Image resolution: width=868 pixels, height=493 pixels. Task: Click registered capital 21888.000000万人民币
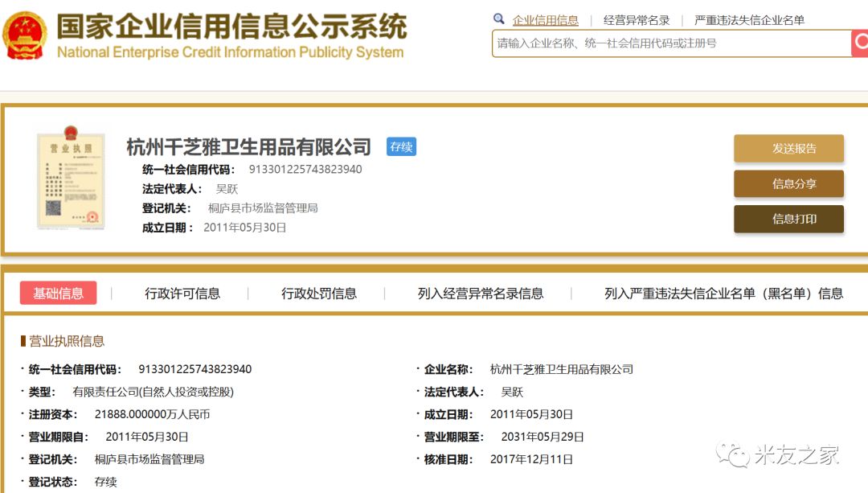click(x=152, y=414)
